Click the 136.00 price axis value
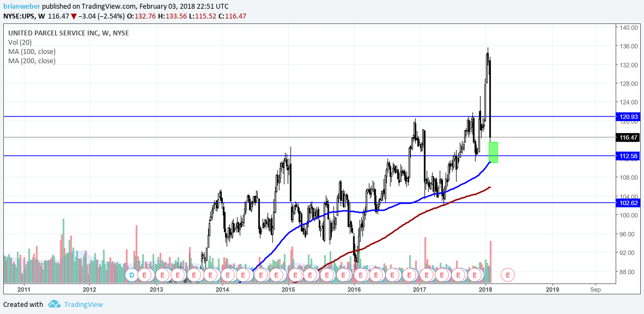 pos(628,46)
